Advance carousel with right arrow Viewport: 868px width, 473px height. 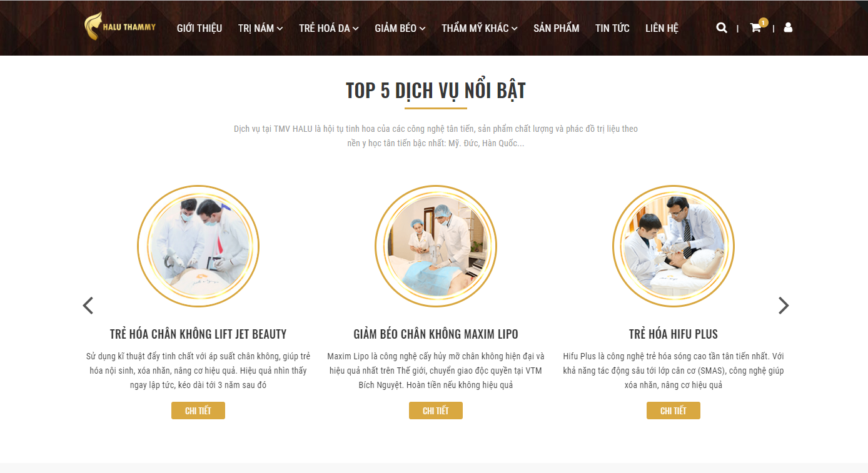click(x=784, y=306)
